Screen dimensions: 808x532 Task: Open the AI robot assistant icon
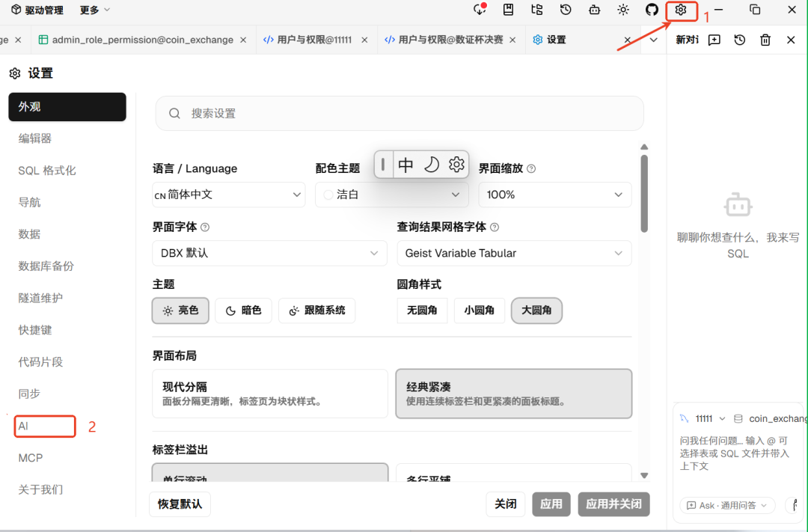(594, 10)
